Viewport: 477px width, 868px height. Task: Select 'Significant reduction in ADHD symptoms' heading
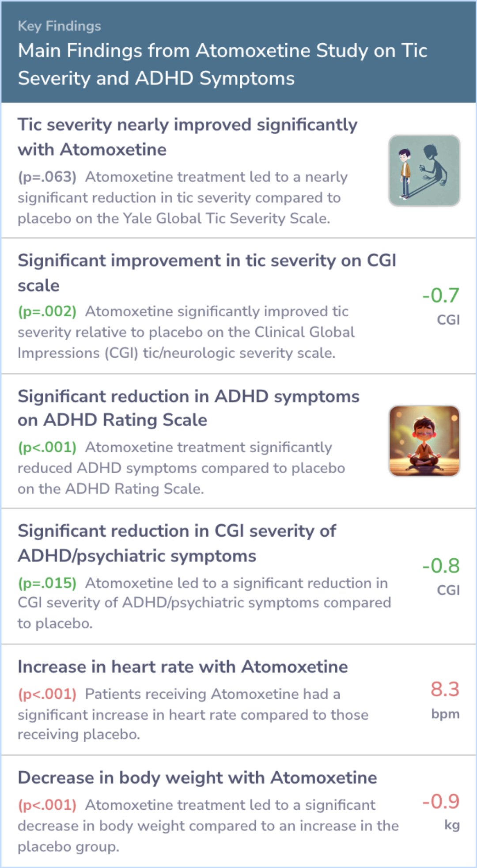(x=189, y=408)
